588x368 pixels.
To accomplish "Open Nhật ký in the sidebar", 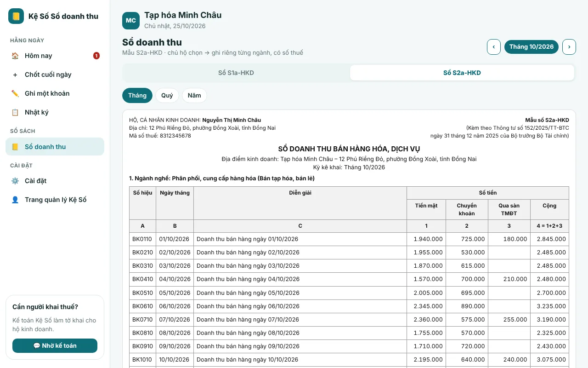I will 55,112.
